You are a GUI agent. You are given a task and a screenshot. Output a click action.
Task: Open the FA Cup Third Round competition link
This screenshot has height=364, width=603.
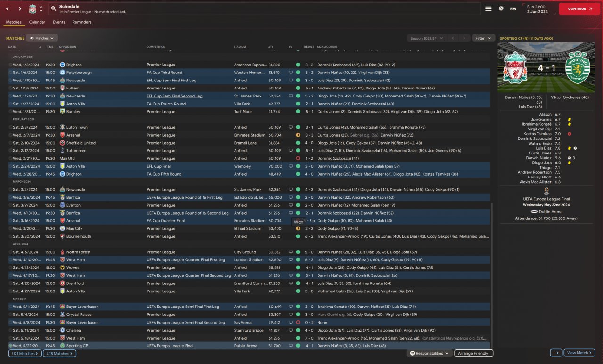coord(164,73)
